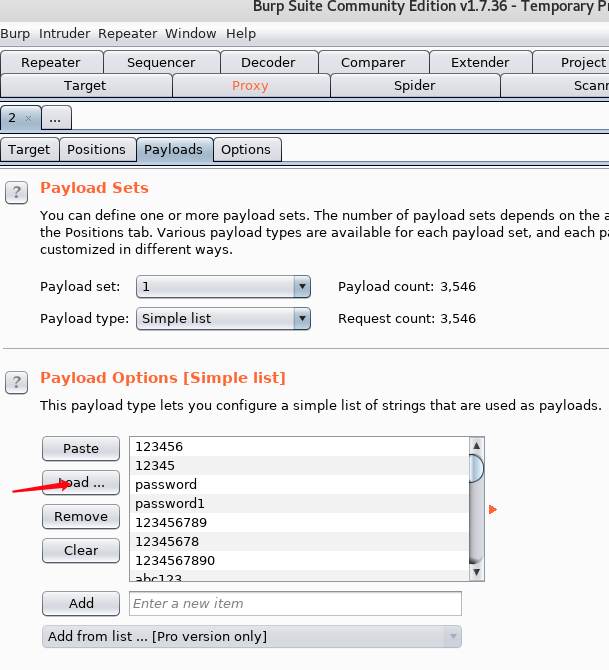This screenshot has height=670, width=609.
Task: Switch to the Project options tab
Action: (571, 62)
